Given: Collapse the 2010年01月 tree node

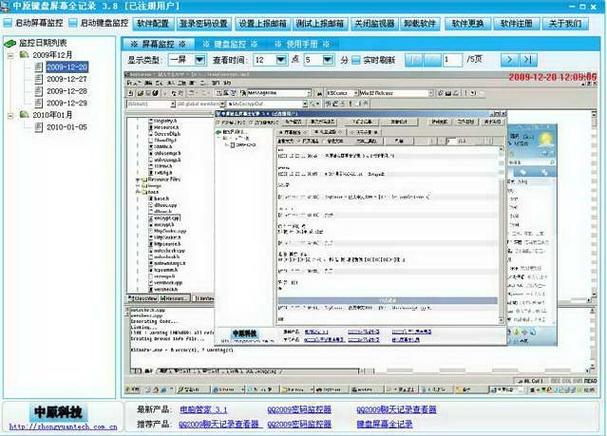Looking at the screenshot, I should (10, 115).
